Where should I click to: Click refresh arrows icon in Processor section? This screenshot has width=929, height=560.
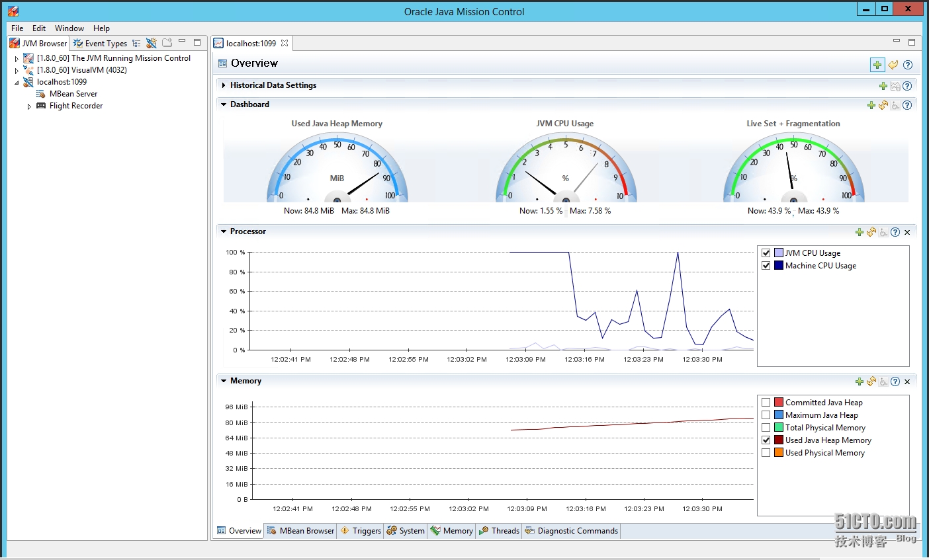(871, 232)
